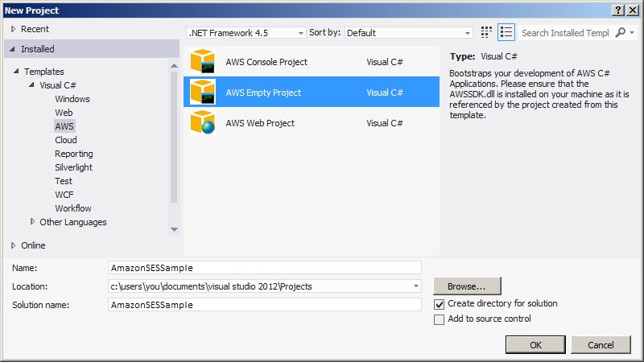Select the Test template category
This screenshot has height=362, width=644.
point(64,181)
